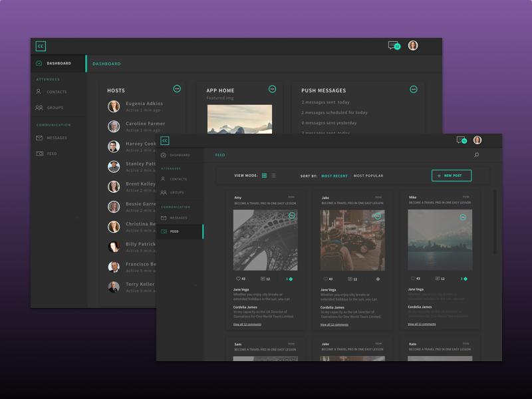Sort the feed by Most Popular
This screenshot has width=532, height=399.
tap(368, 176)
